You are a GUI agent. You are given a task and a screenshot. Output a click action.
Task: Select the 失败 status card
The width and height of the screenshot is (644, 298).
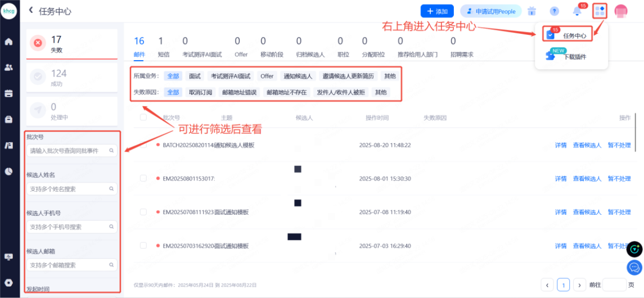(72, 44)
